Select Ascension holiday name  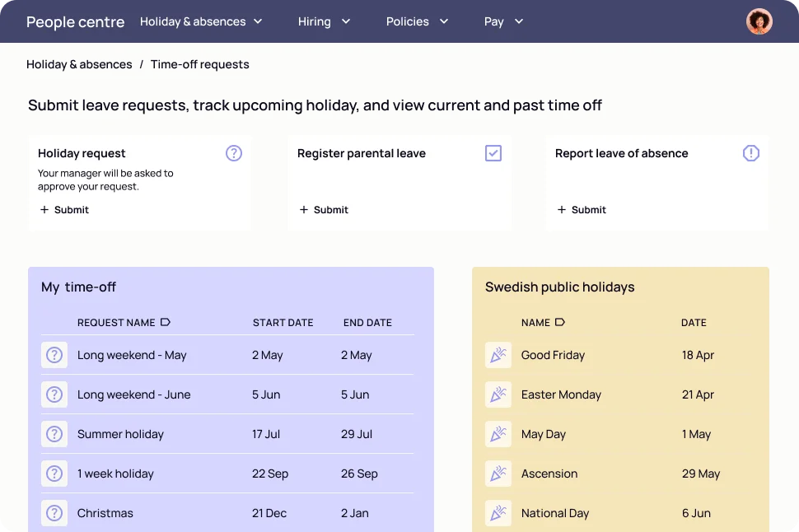pos(549,474)
